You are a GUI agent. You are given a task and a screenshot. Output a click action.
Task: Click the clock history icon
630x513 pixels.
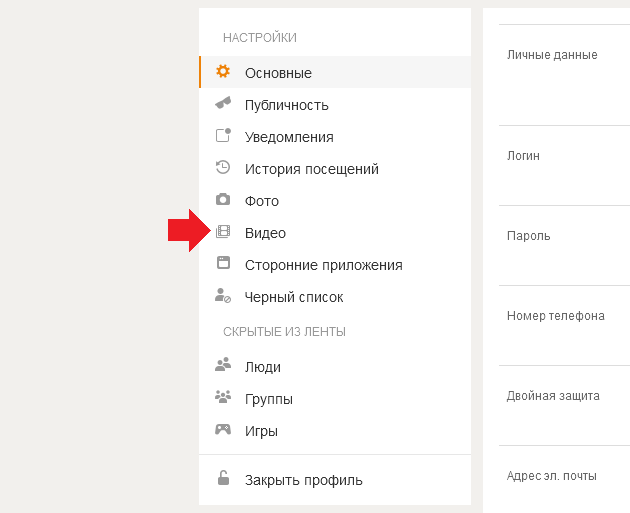click(x=223, y=167)
